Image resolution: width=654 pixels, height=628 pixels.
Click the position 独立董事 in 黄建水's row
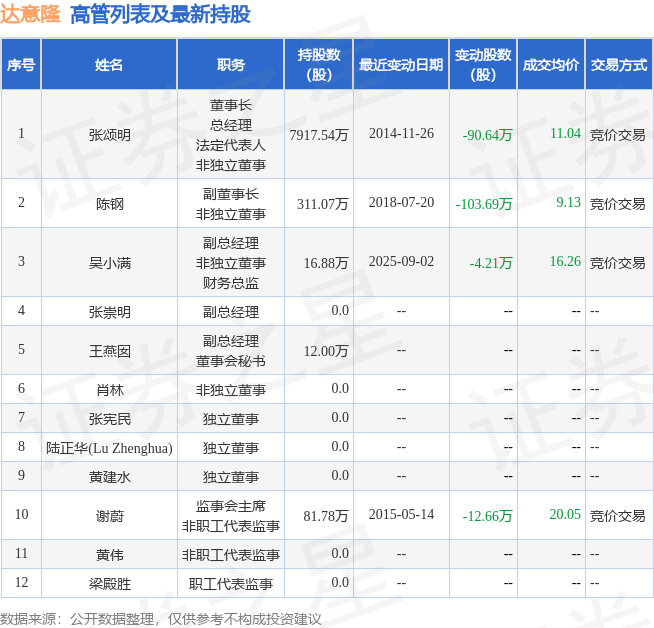tap(231, 477)
